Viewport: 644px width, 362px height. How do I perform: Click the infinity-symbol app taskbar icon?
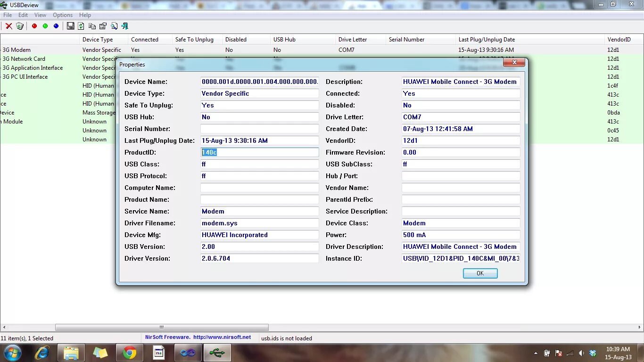(188, 353)
